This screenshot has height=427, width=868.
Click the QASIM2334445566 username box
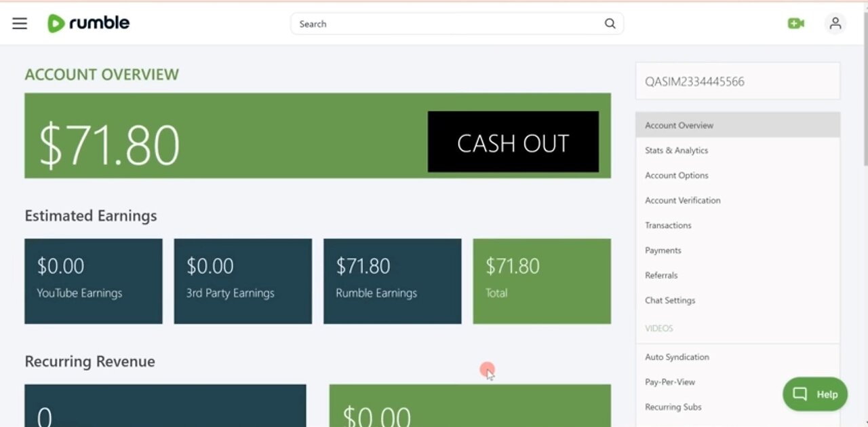coord(738,81)
